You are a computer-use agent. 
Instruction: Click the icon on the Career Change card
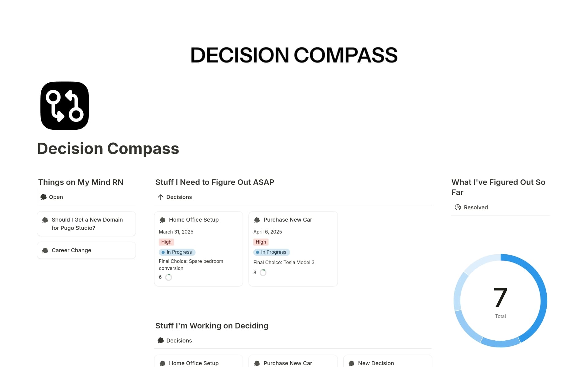[x=45, y=250]
